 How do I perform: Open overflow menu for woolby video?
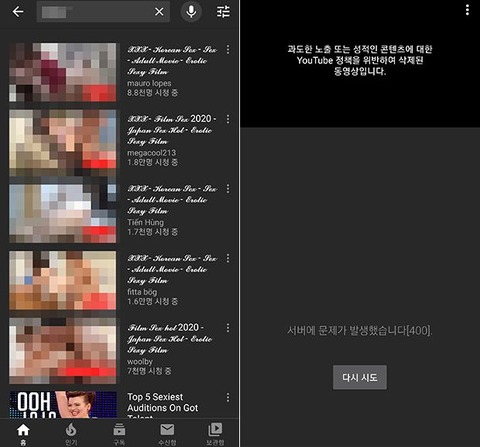[228, 328]
